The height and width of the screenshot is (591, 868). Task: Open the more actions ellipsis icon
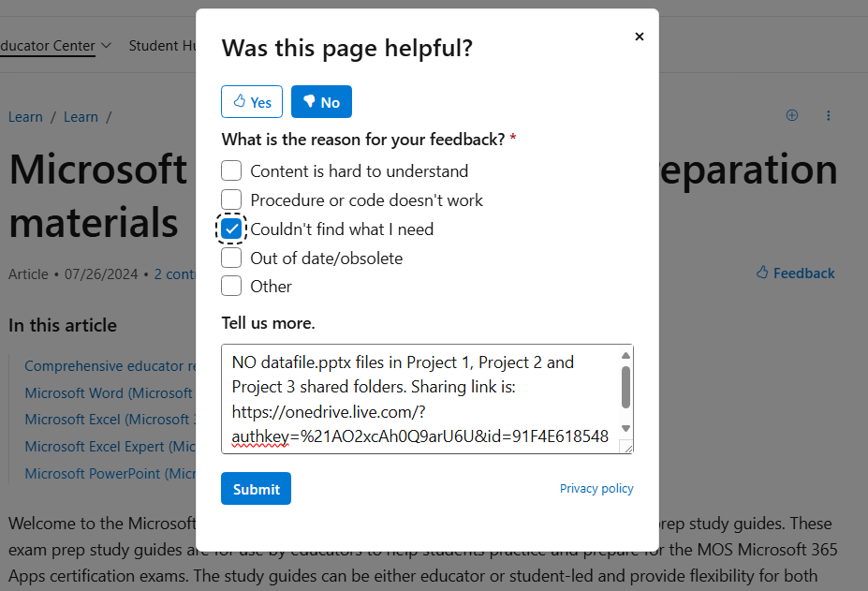[828, 115]
